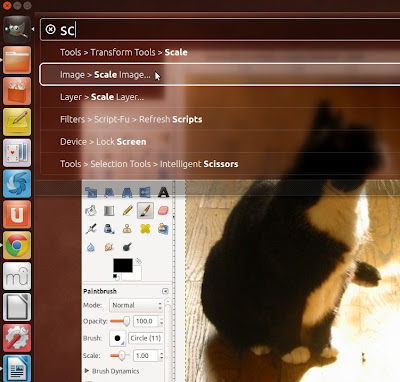Viewport: 400px width, 382px height.
Task: Click the 'Paintbrush' tool options title
Action: coord(100,291)
